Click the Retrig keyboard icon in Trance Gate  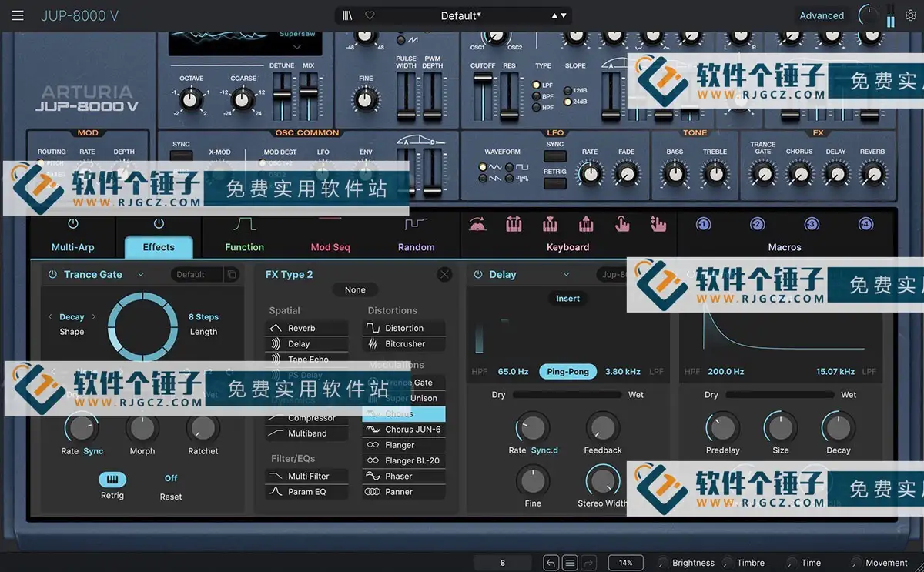point(112,480)
